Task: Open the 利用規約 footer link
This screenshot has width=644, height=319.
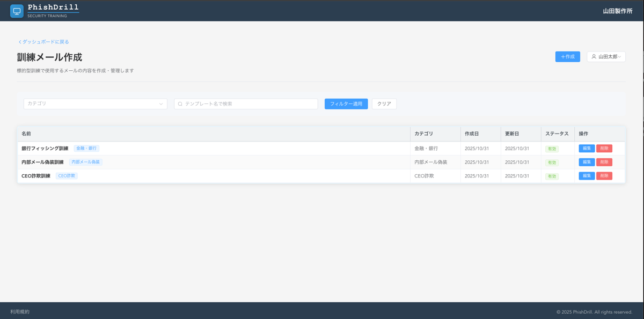Action: click(20, 312)
